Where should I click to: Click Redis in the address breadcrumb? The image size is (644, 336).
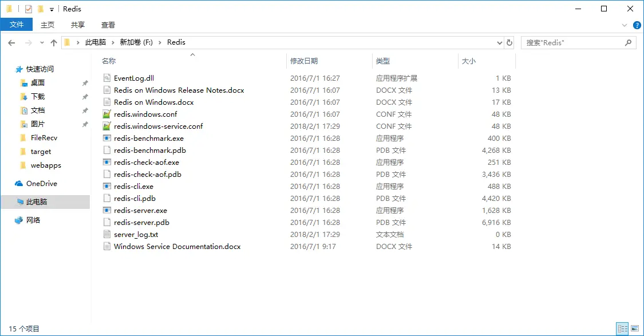point(176,42)
